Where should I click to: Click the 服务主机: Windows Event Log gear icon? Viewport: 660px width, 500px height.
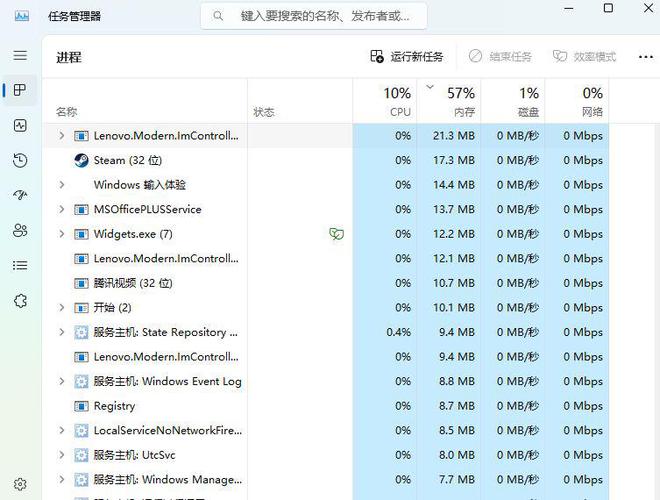tap(81, 382)
